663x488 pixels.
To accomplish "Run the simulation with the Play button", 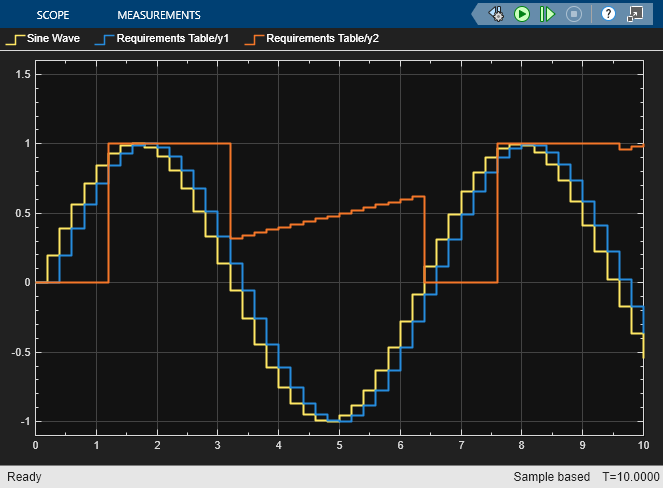I will [x=522, y=14].
